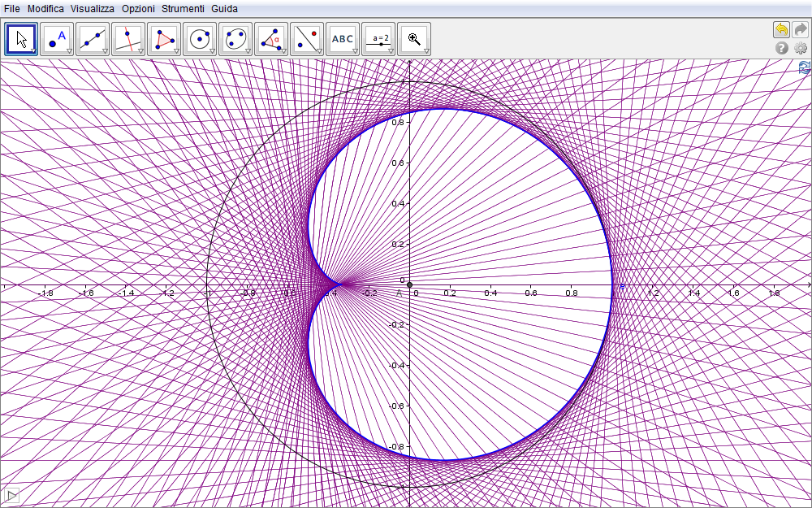This screenshot has height=508, width=812.
Task: Click the grey Redo arrow
Action: click(x=800, y=29)
